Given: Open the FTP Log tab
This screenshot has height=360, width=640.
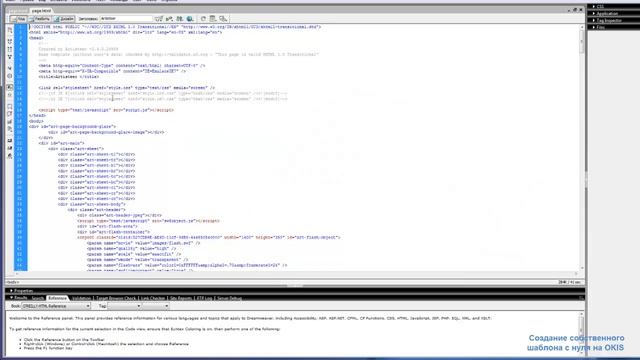Looking at the screenshot, I should coord(204,298).
